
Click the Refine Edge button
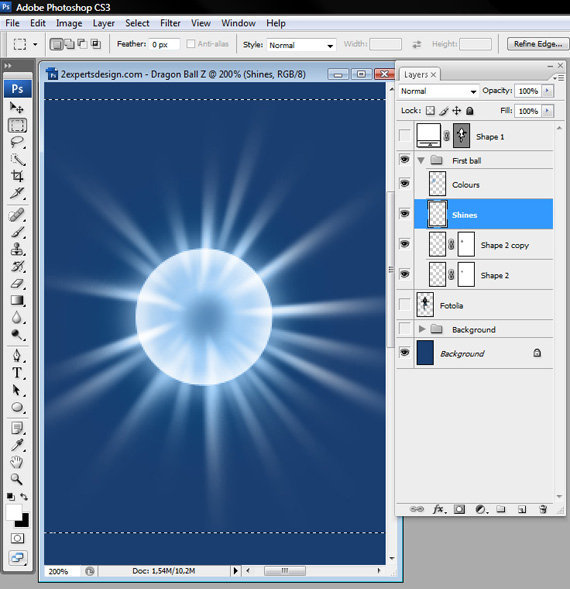[538, 44]
